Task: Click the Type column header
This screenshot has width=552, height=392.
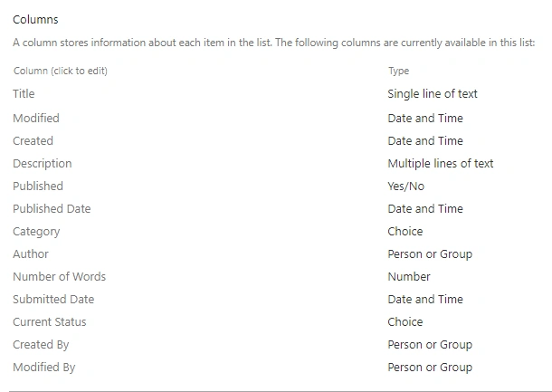Action: click(x=398, y=71)
